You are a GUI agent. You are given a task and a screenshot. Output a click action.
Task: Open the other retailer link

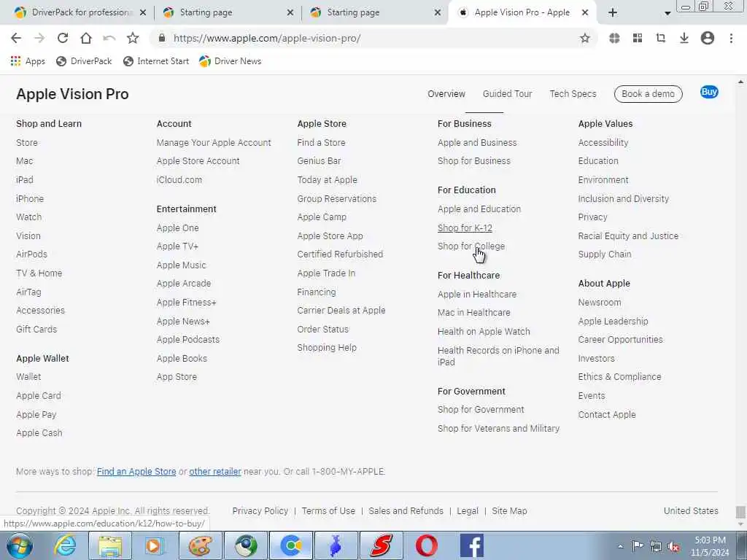(215, 472)
